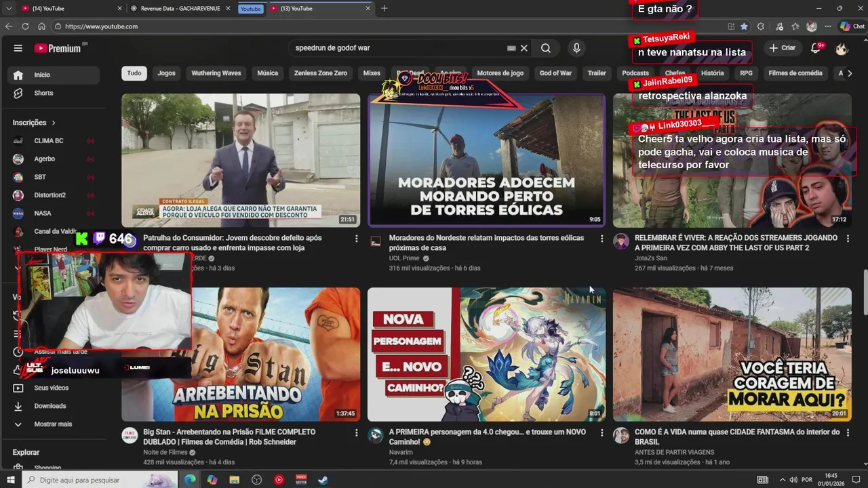Open the YouTube account avatar menu
This screenshot has height=488, width=868.
tap(842, 48)
